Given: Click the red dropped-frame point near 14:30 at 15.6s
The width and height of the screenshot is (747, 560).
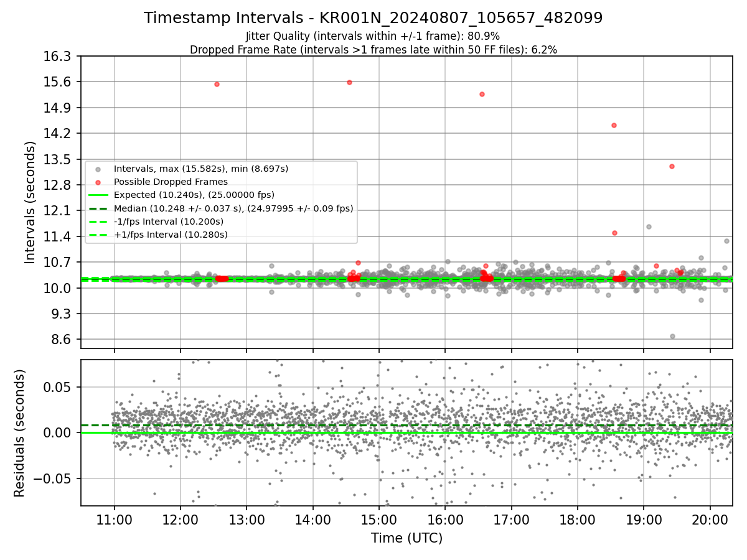Looking at the screenshot, I should [349, 82].
